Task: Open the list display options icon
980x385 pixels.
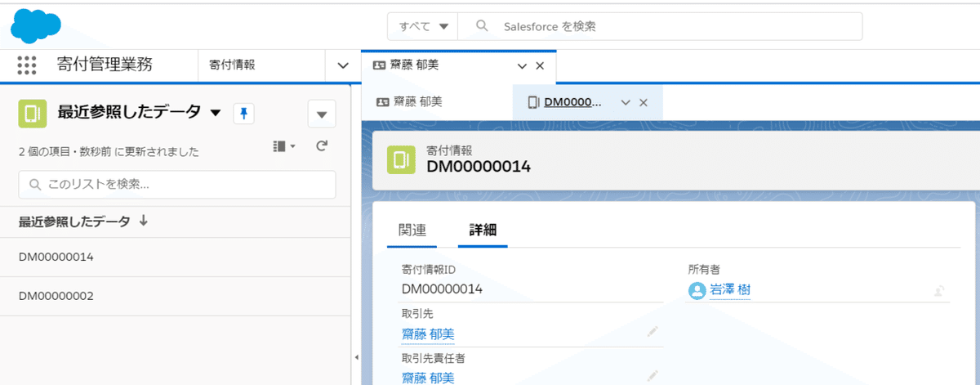Action: tap(283, 145)
